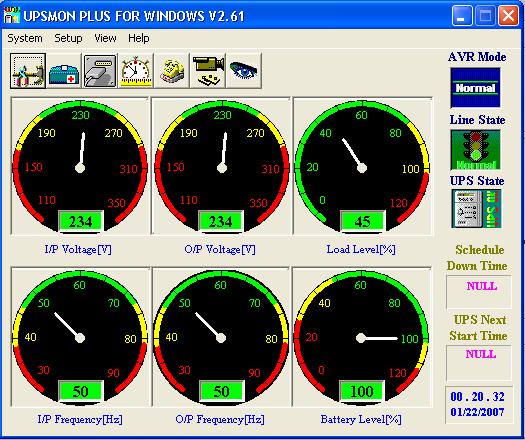Click the Battery Level[%] label
This screenshot has height=440, width=525.
(361, 419)
